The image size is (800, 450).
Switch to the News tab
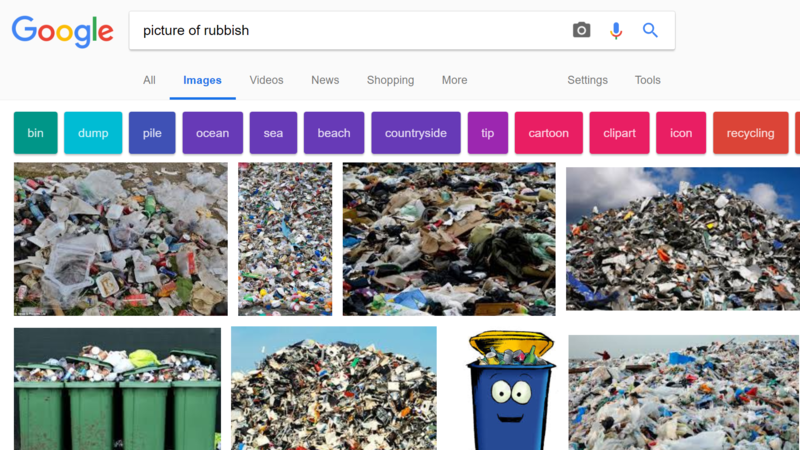[325, 80]
